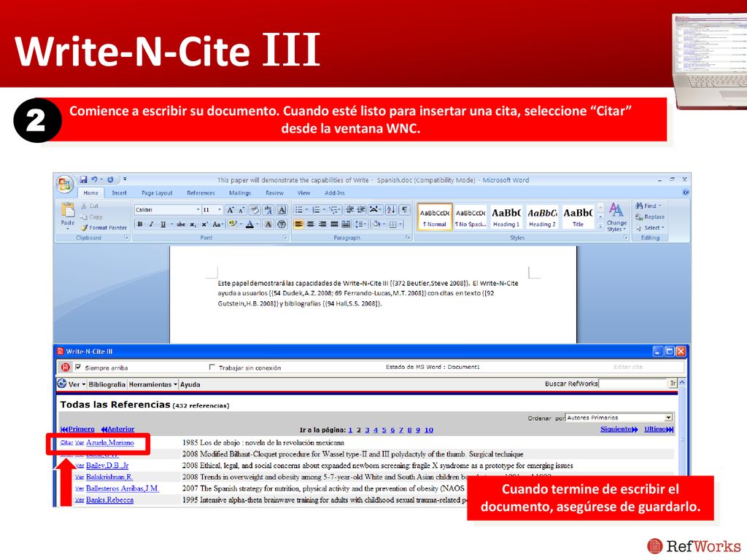Image resolution: width=747 pixels, height=560 pixels.
Task: Click the Buscar RefWorks search field
Action: tap(632, 384)
